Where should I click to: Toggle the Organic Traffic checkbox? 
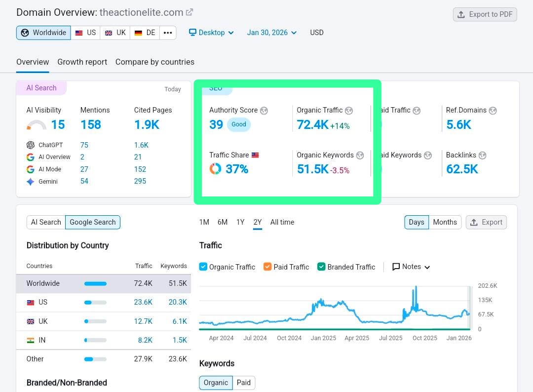coord(203,267)
